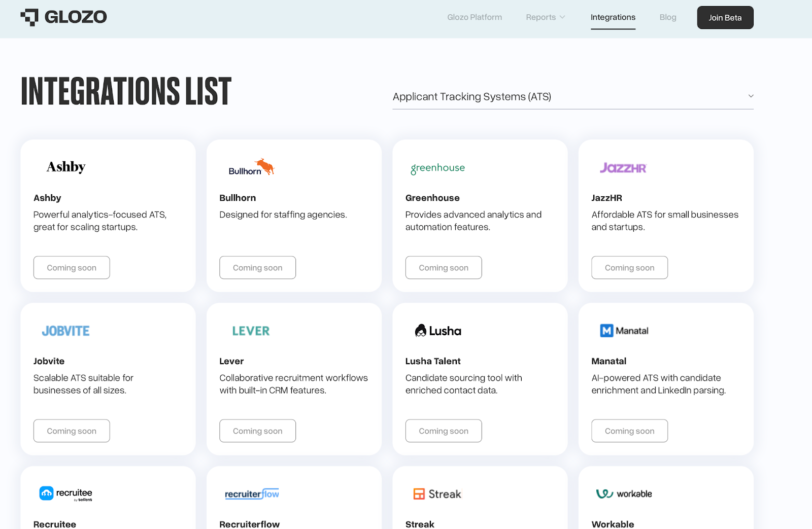
Task: Click Coming soon under Bullhorn
Action: 257,268
